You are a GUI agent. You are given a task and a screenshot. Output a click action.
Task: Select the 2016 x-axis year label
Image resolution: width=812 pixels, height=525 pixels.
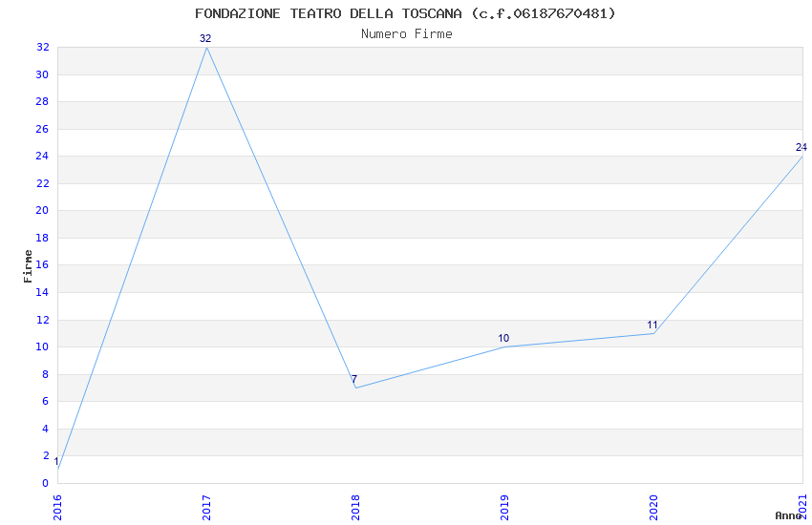click(57, 508)
